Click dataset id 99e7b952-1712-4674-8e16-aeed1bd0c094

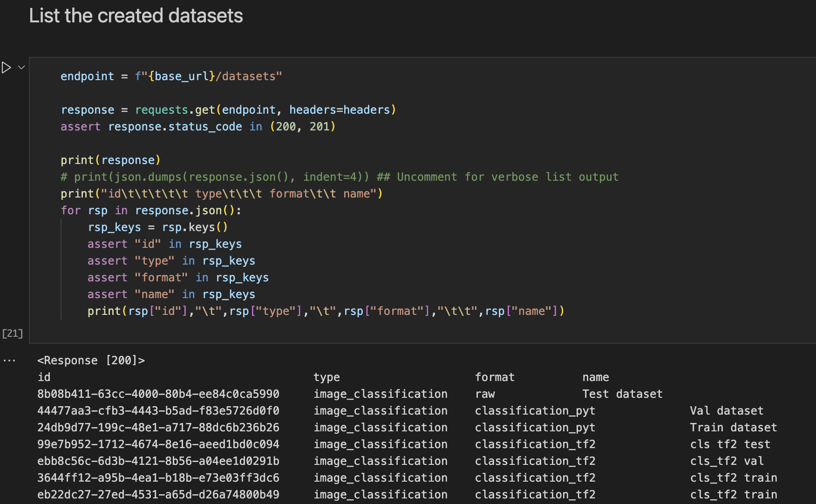pyautogui.click(x=158, y=444)
